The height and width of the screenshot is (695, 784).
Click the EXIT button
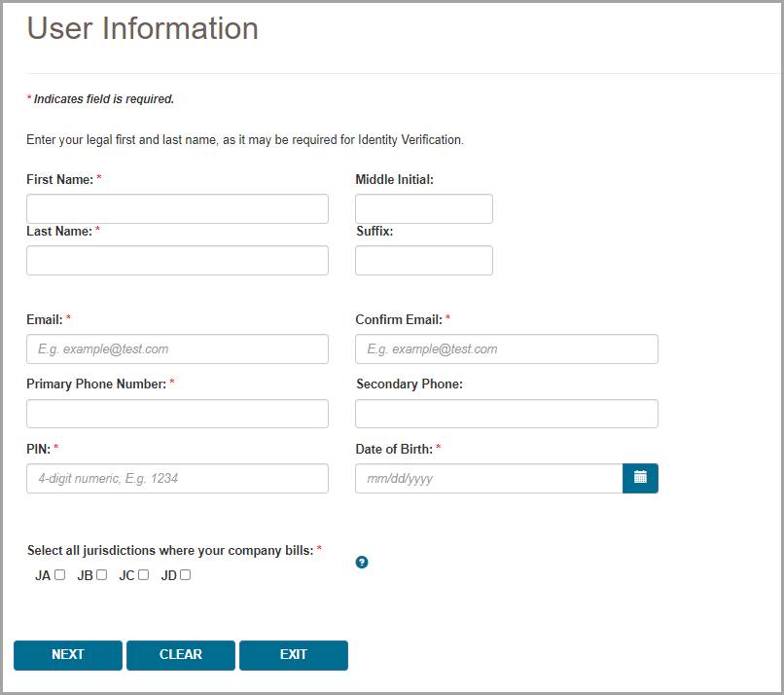(293, 655)
